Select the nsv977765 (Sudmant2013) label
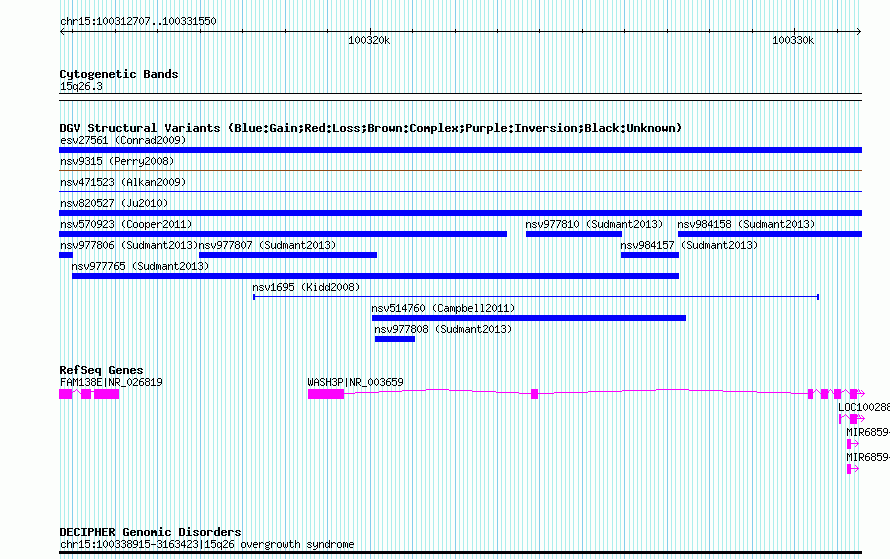 (x=140, y=266)
